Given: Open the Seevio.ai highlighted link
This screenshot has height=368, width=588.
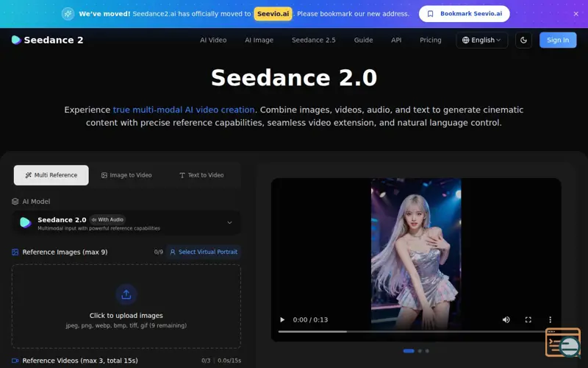Looking at the screenshot, I should point(273,14).
